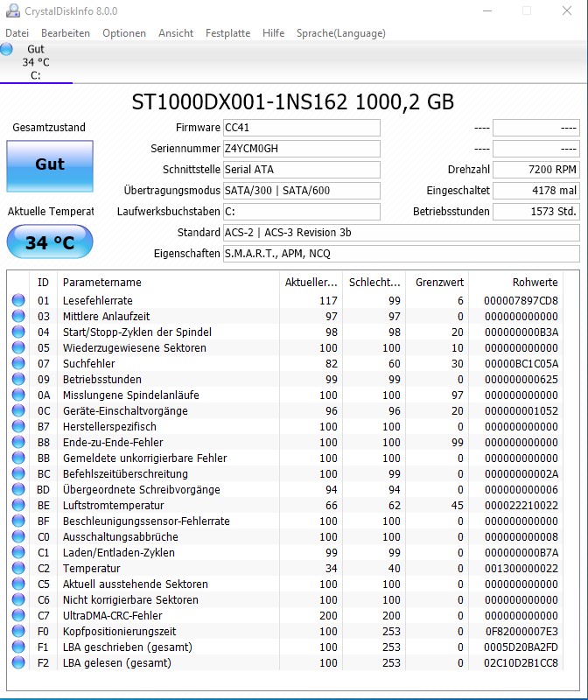Select raw value 0005D20BA2FD
The image size is (588, 700).
[521, 647]
